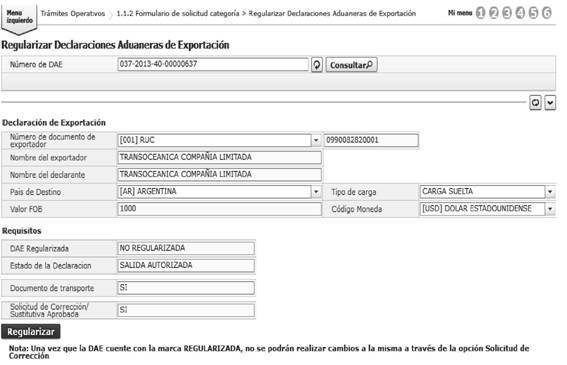Viewport: 567px width, 365px height.
Task: Select Mi menu shortcut number 6
Action: pyautogui.click(x=547, y=13)
